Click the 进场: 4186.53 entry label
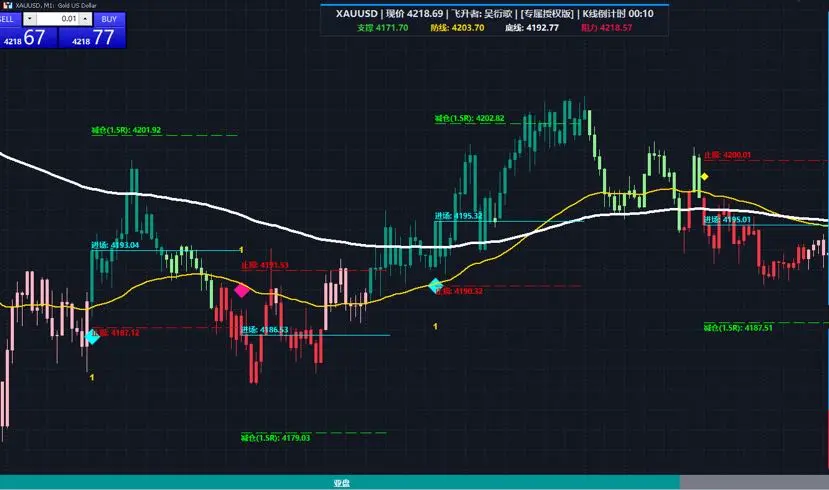Viewport: 829px width, 490px height. point(264,330)
